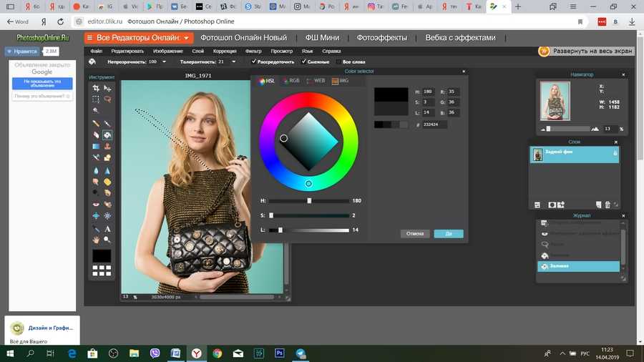Select the Paint Bucket tool
Viewport: 644px width, 362px height.
click(107, 134)
